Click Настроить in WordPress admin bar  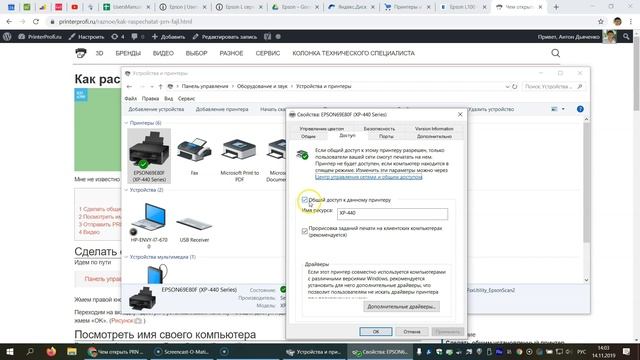point(86,37)
